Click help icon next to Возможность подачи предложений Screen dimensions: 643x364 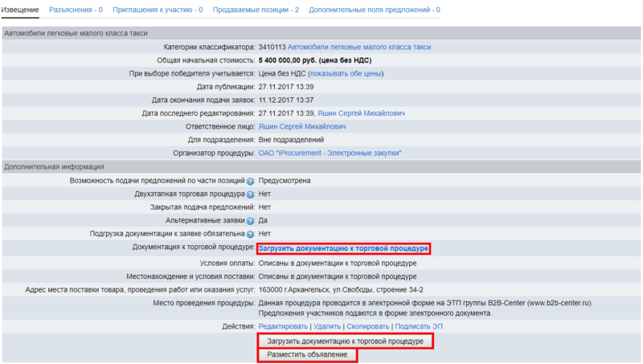click(x=250, y=182)
